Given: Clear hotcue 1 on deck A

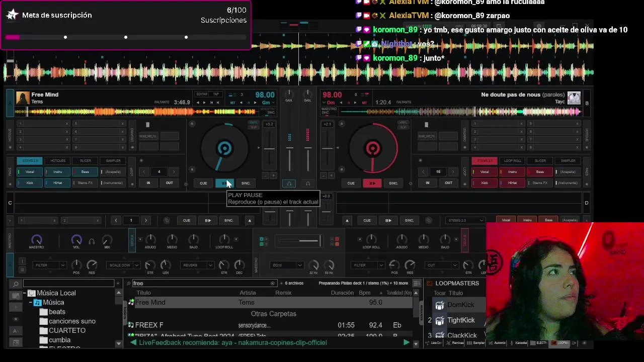Looking at the screenshot, I should pyautogui.click(x=66, y=124).
